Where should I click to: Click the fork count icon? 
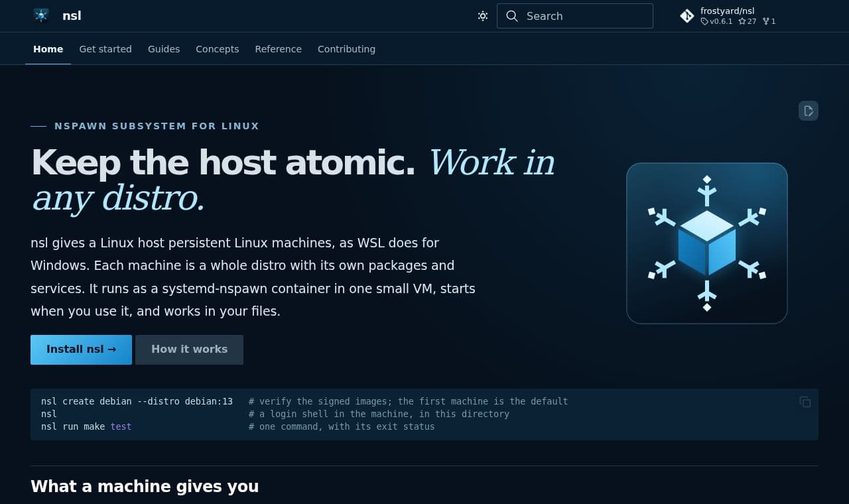point(766,21)
